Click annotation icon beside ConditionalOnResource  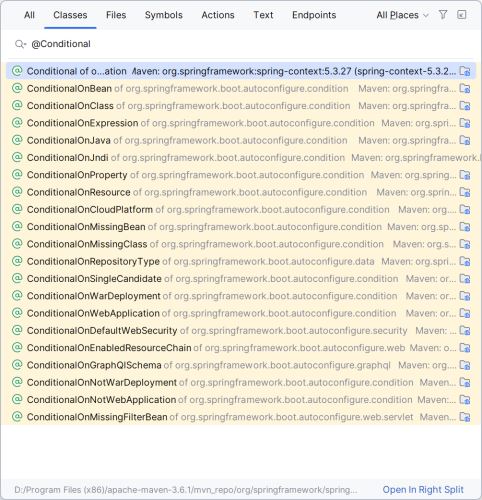tap(17, 192)
